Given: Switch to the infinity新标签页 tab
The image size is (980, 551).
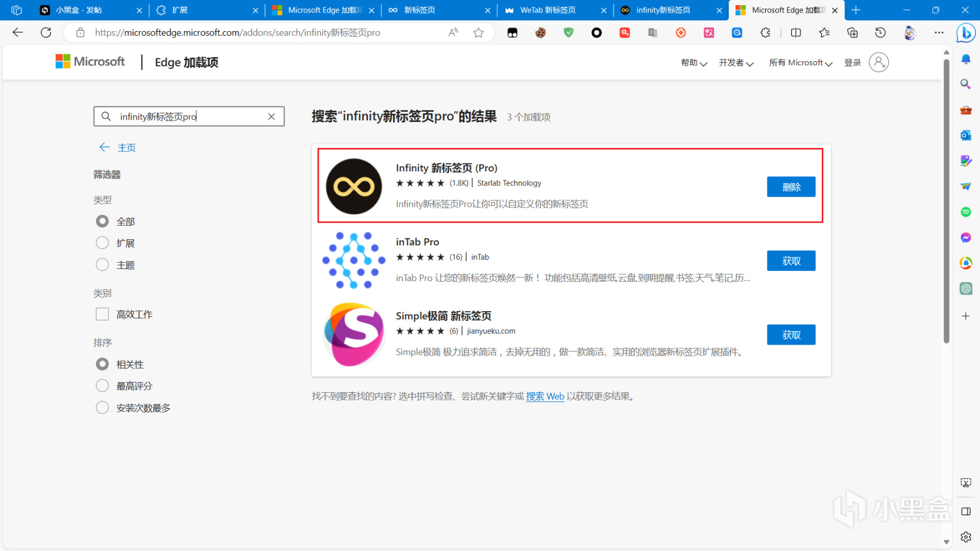Looking at the screenshot, I should coord(671,10).
